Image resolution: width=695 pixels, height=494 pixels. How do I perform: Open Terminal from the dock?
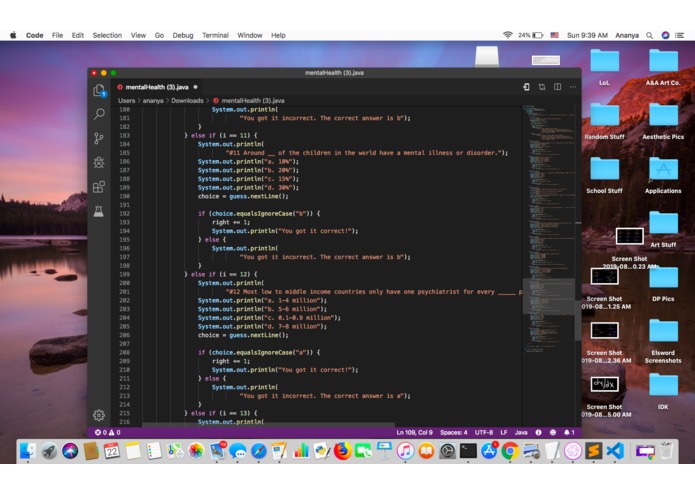click(468, 451)
